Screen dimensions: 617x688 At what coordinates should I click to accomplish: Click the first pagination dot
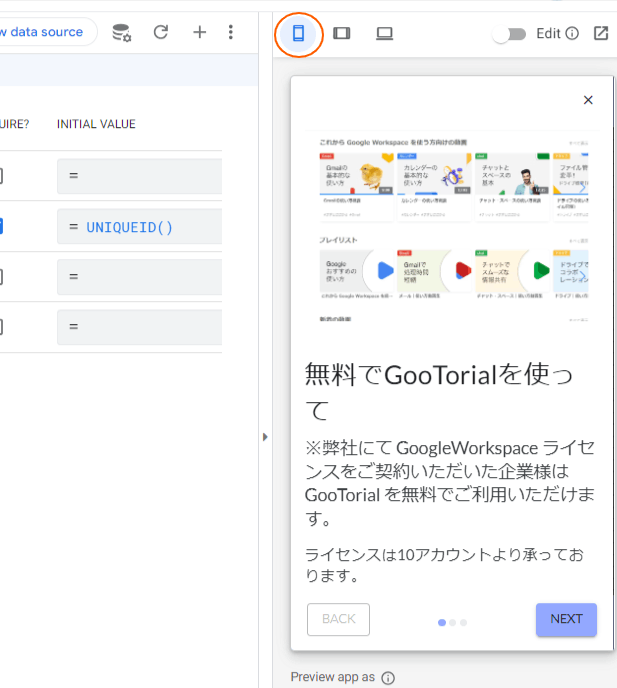(x=442, y=623)
